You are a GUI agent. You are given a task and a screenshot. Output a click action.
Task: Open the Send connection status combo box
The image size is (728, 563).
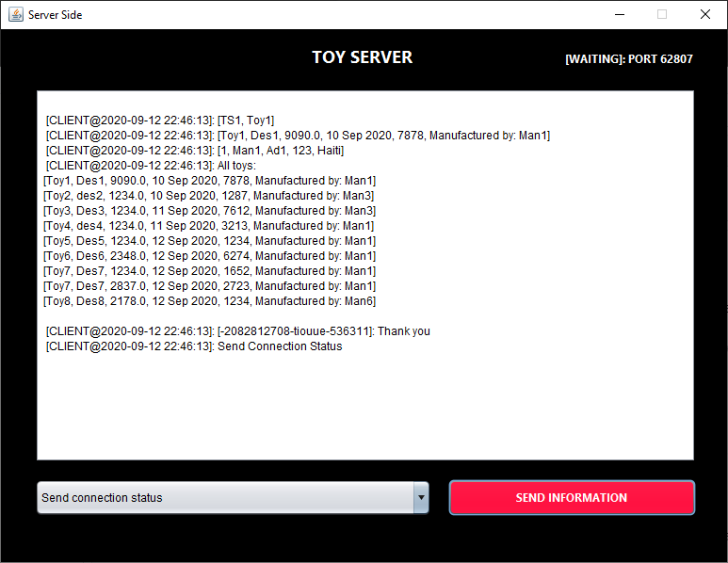point(233,497)
